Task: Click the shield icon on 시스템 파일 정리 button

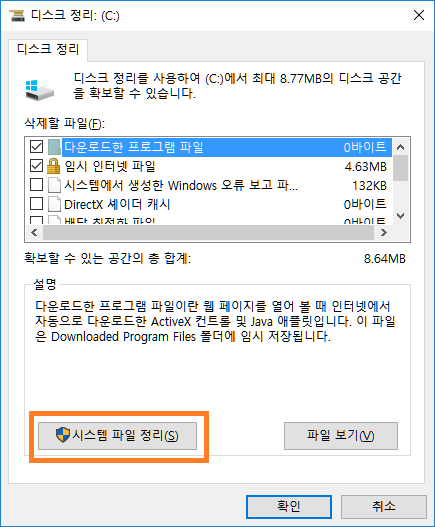Action: click(63, 435)
